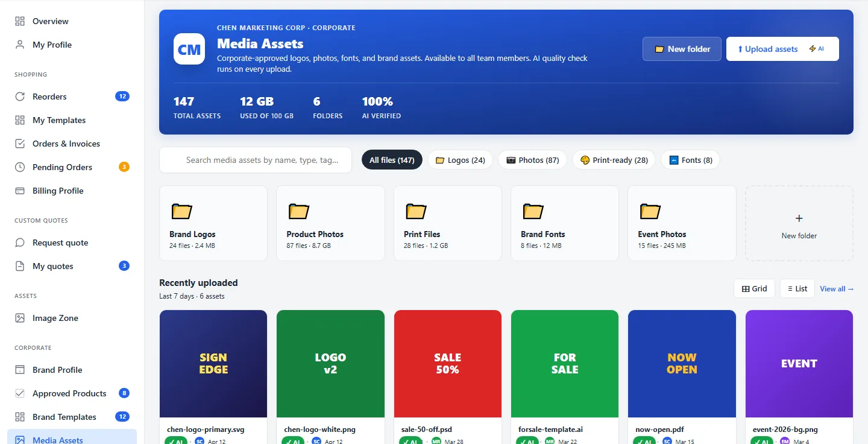
Task: Click the Upload assets button
Action: 782,49
